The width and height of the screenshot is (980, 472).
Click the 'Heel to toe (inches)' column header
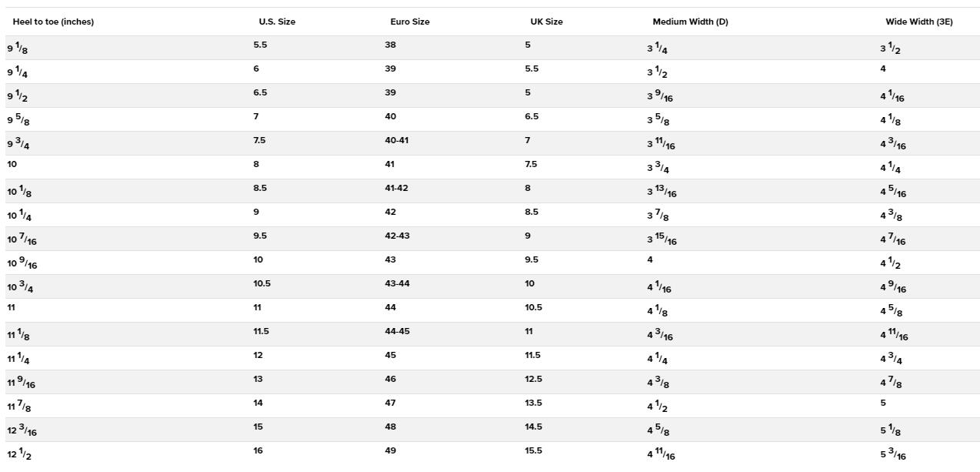[53, 22]
